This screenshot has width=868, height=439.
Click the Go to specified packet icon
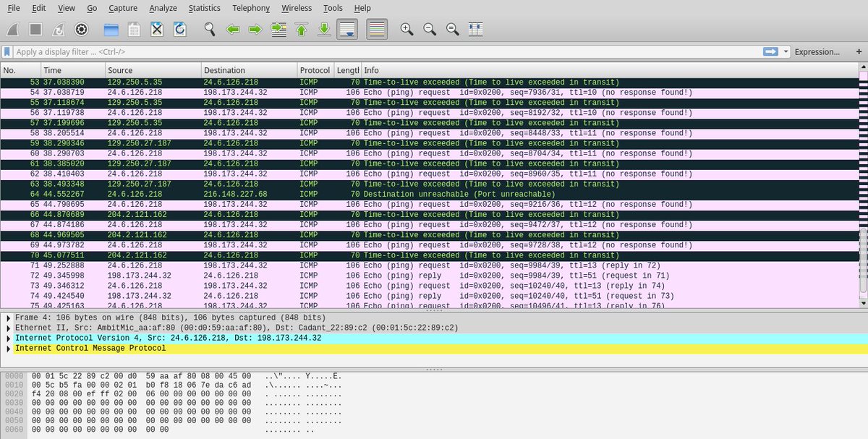pos(278,30)
